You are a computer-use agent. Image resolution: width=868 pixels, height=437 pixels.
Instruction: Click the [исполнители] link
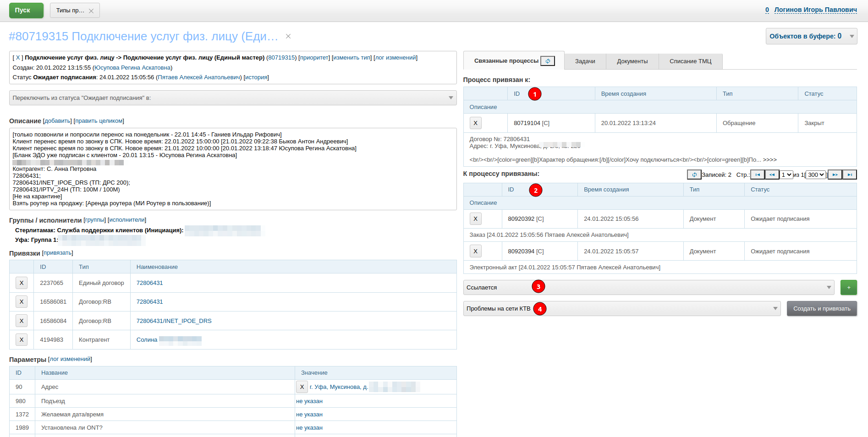point(127,220)
